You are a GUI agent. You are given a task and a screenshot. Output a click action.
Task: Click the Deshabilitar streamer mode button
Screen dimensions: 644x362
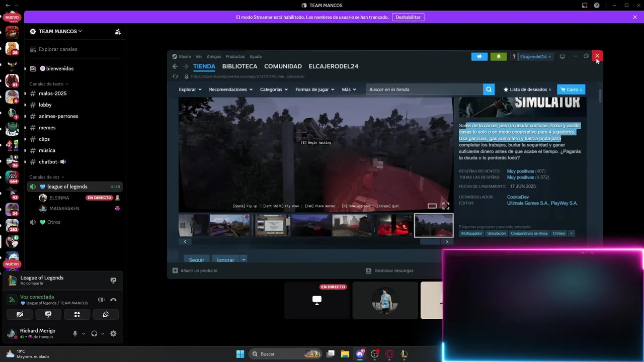[x=408, y=17]
